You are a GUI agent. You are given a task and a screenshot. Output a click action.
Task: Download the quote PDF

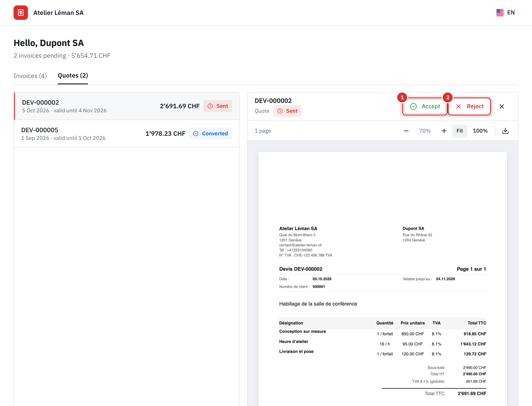tap(505, 131)
